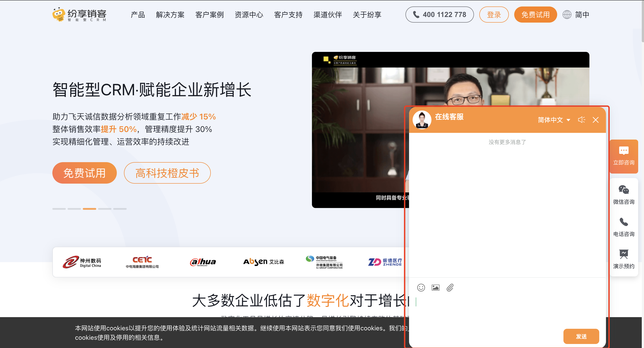Image resolution: width=644 pixels, height=348 pixels.
Task: Click 高科技橙皮书 outlined button
Action: (x=167, y=173)
